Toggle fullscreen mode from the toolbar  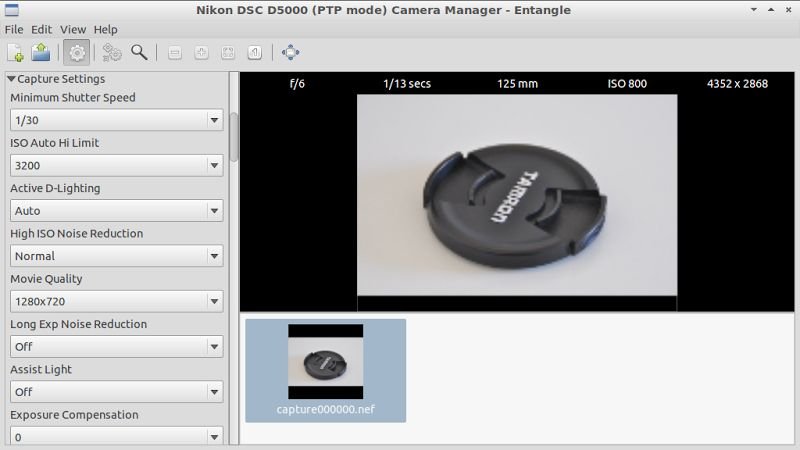(x=291, y=52)
